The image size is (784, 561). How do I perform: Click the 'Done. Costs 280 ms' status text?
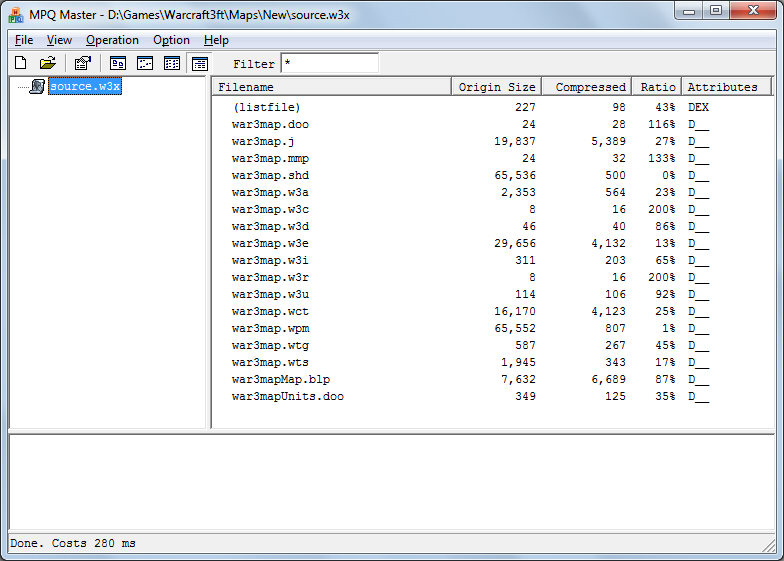[72, 543]
